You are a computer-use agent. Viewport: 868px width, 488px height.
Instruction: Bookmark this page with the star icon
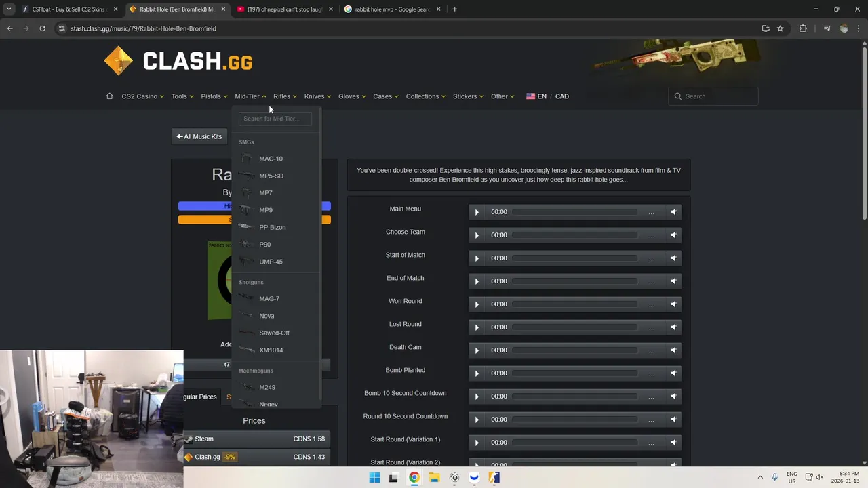coord(781,28)
